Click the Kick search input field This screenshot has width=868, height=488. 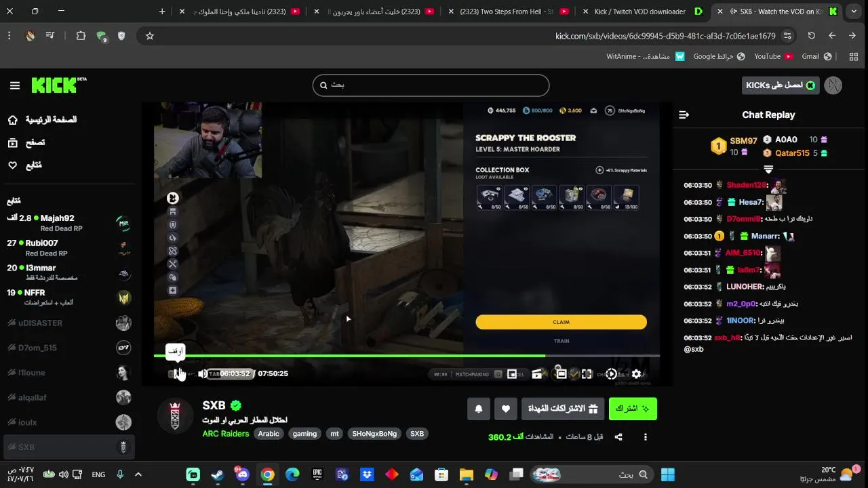tap(431, 85)
